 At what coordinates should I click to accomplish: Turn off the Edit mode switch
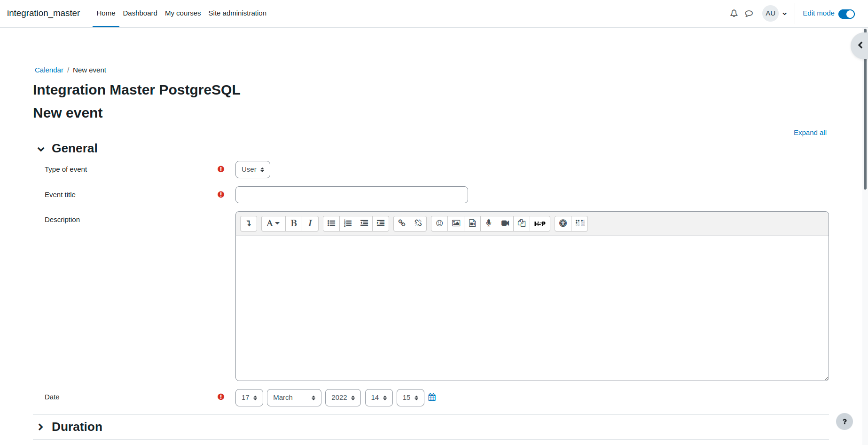point(846,14)
